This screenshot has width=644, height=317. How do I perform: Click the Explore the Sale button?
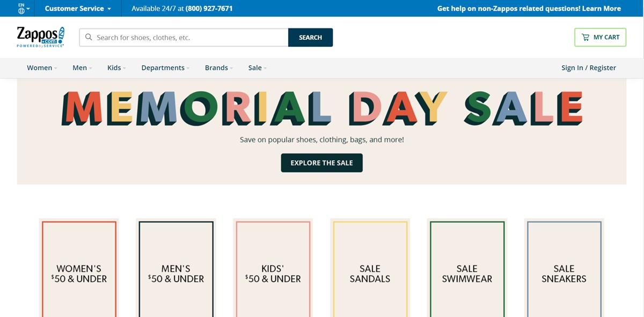[x=321, y=163]
